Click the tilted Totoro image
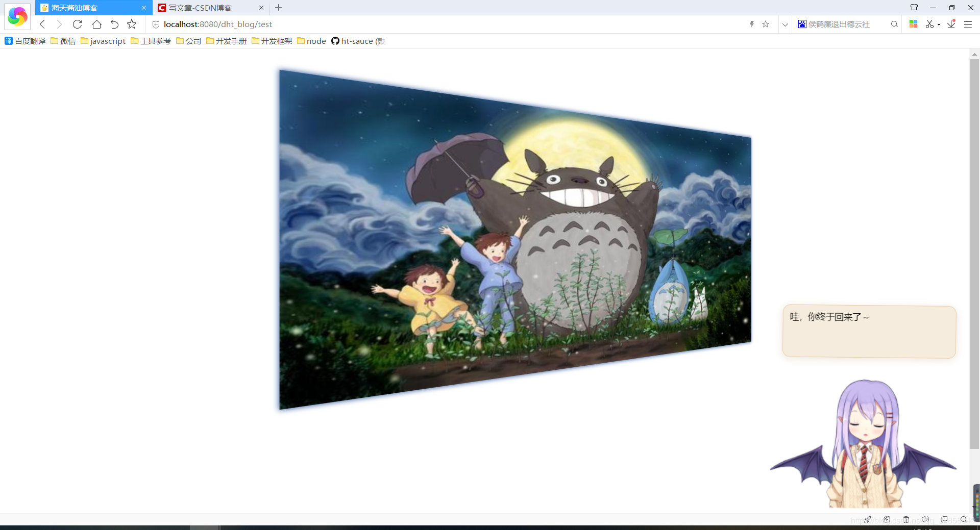Viewport: 980px width, 530px height. pyautogui.click(x=515, y=239)
